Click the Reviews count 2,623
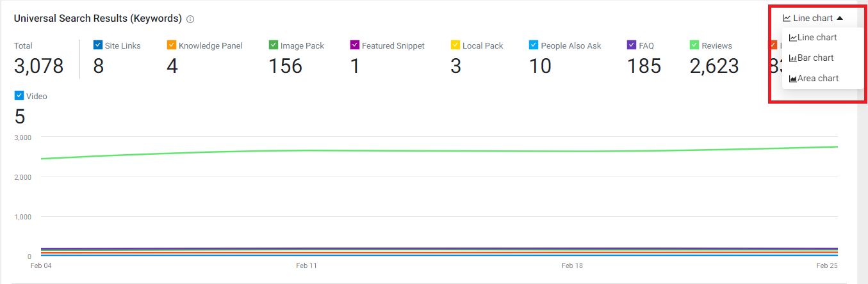Image resolution: width=868 pixels, height=284 pixels. tap(714, 66)
